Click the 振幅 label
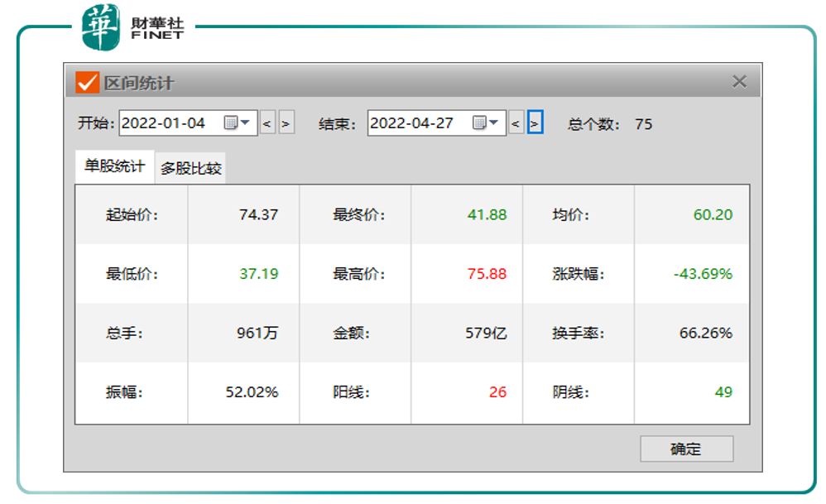The height and width of the screenshot is (504, 826). click(x=124, y=391)
